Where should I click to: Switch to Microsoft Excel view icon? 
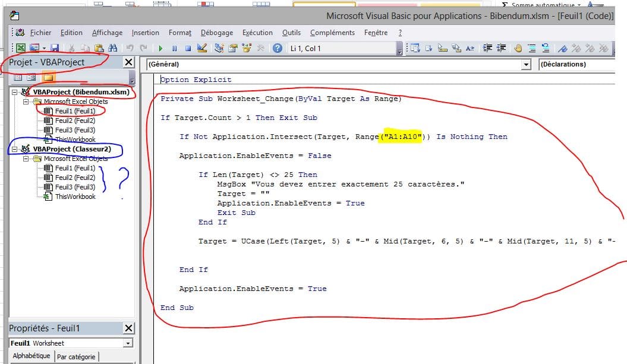tap(21, 48)
